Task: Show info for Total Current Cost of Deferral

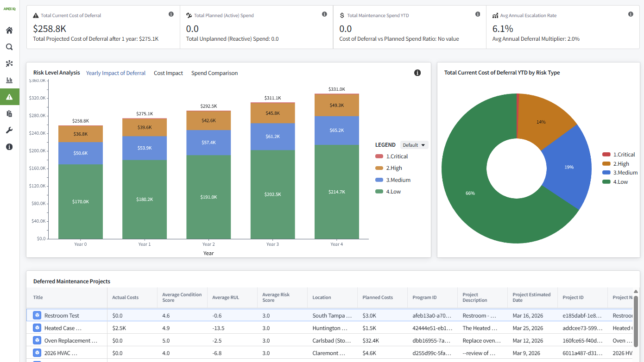Action: click(x=171, y=14)
